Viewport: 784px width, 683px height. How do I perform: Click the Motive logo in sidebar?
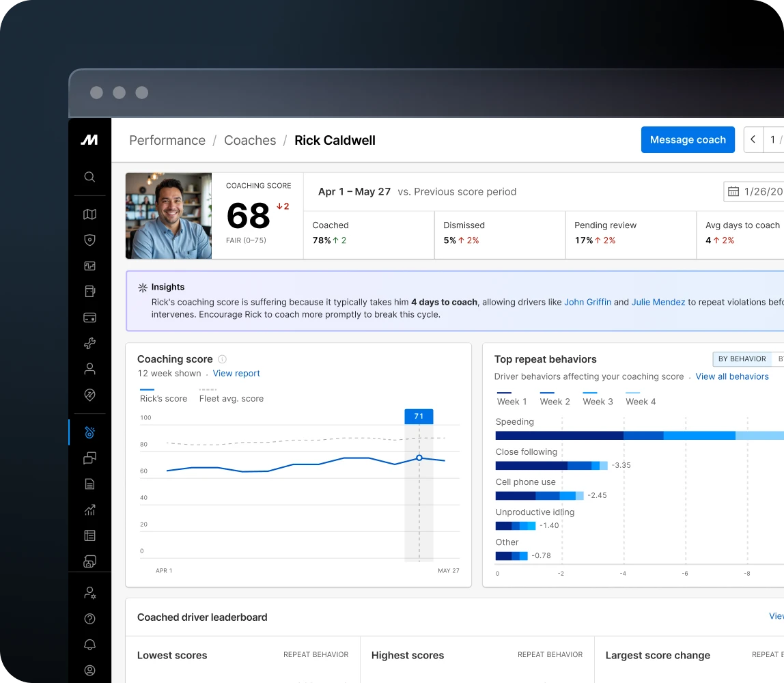89,140
